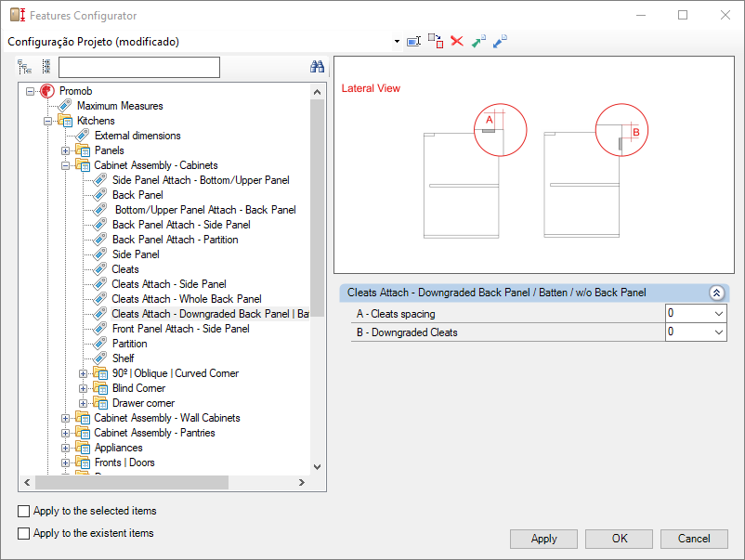Click folder icon beside Fronts | Doors
This screenshot has width=745, height=560.
83,462
